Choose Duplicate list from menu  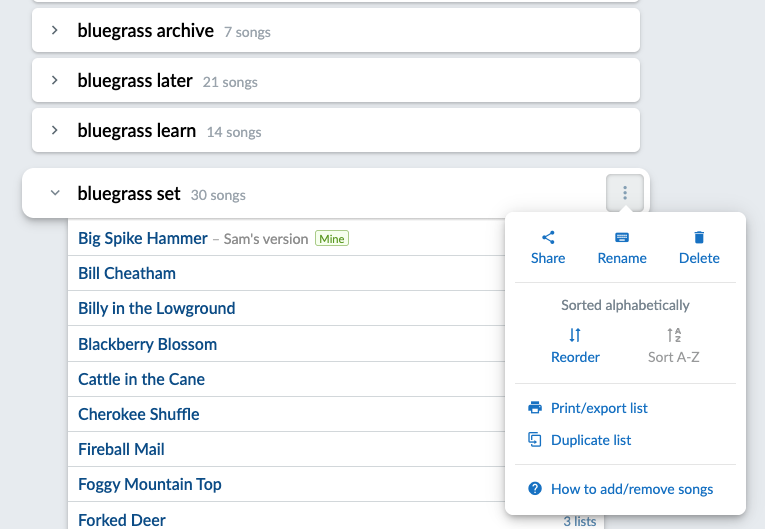(591, 440)
